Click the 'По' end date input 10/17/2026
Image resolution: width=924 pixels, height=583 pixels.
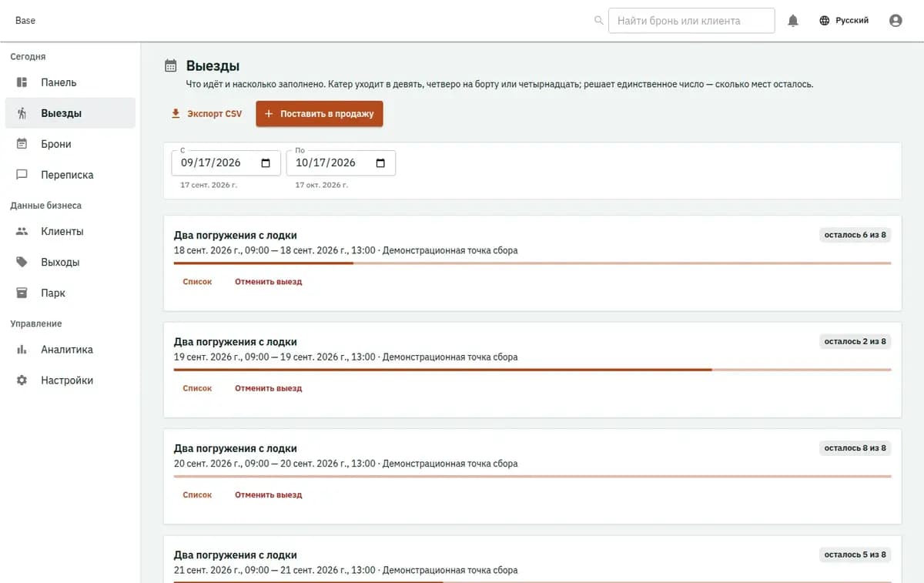[x=341, y=163]
